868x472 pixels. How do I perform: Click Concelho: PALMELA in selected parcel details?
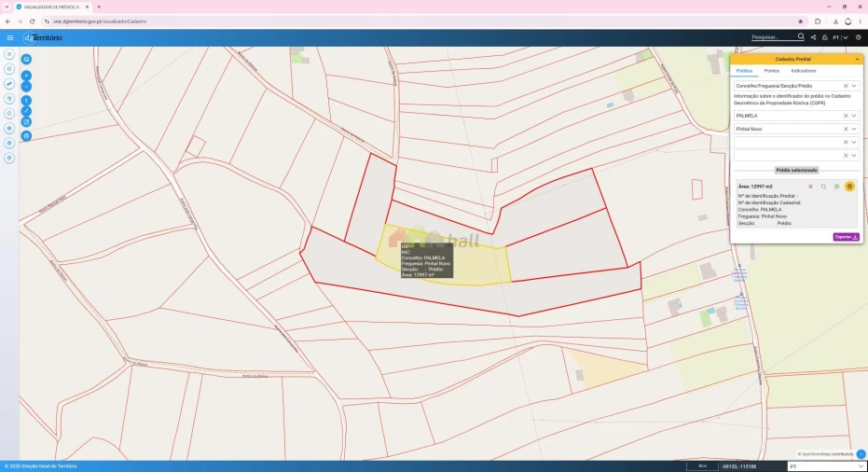[760, 209]
